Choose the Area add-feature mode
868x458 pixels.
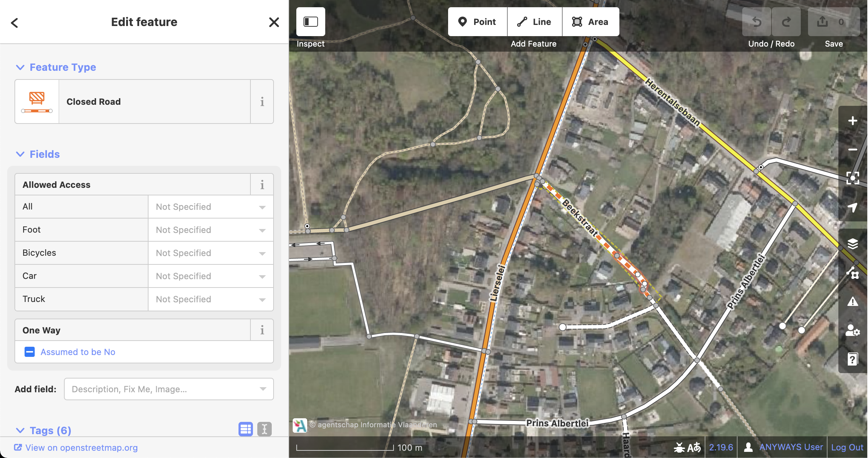tap(590, 22)
